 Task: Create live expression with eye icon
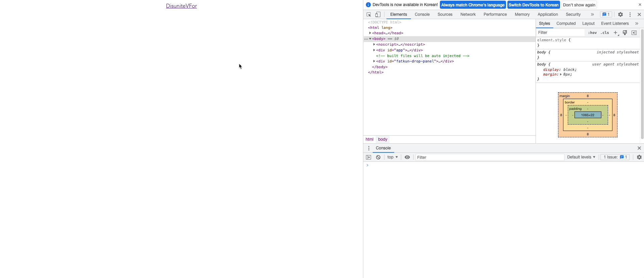[407, 157]
